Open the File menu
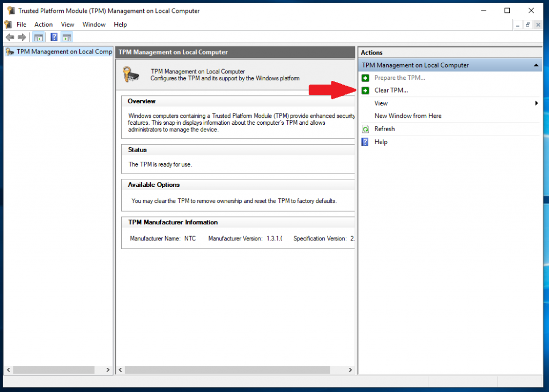 (x=21, y=25)
